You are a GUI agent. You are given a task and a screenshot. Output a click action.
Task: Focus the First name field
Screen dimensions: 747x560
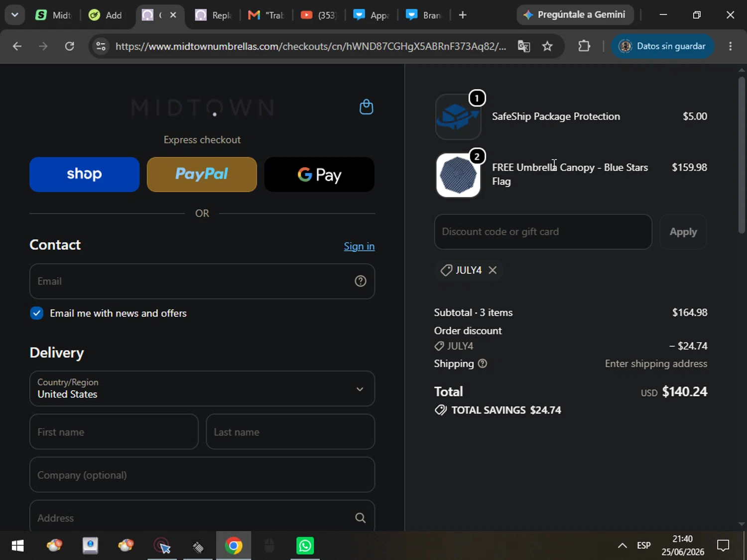pos(114,432)
